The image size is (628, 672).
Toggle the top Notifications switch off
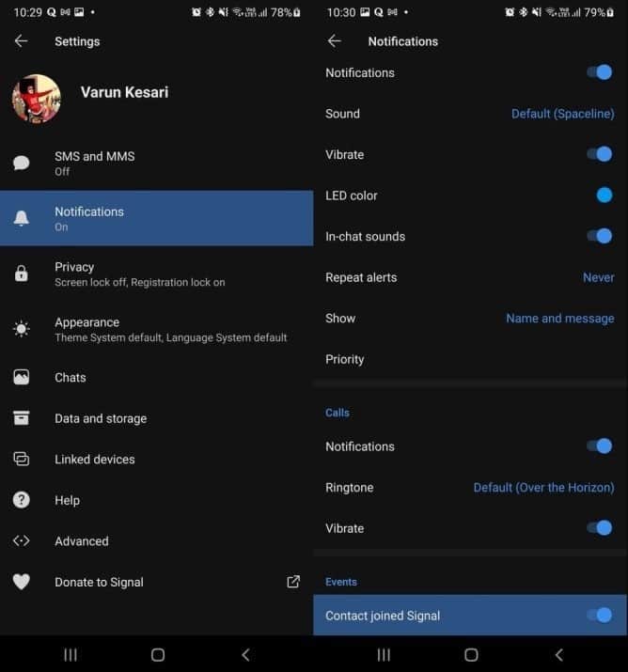(600, 72)
